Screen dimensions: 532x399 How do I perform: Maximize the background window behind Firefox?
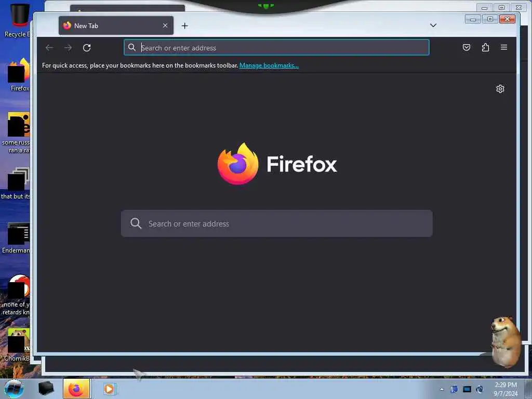[501, 7]
